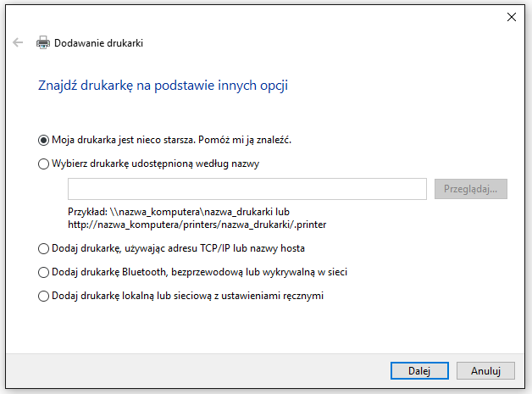Select radio circle for Moja drukarka jest nieco starsza

[43, 140]
